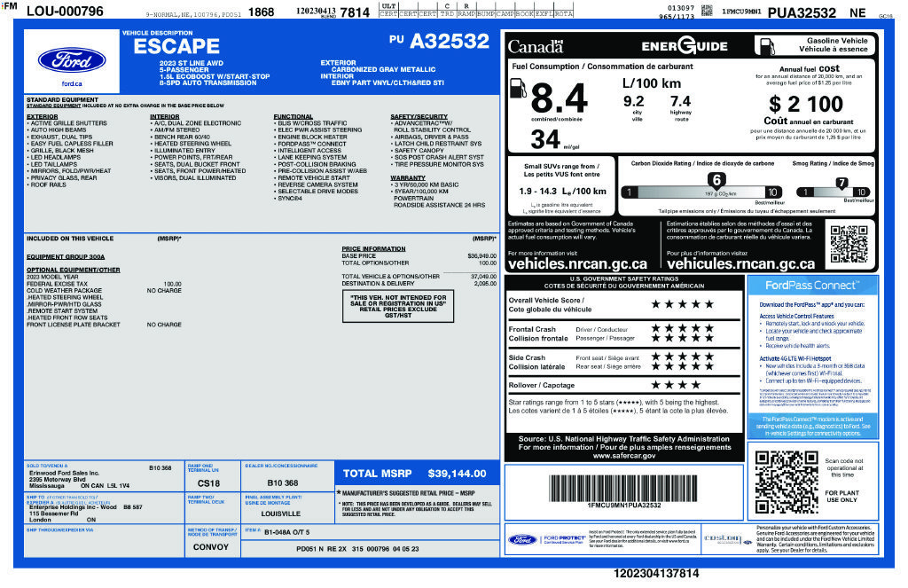Click the FordPass Connect heading
The image size is (908, 588).
click(812, 285)
